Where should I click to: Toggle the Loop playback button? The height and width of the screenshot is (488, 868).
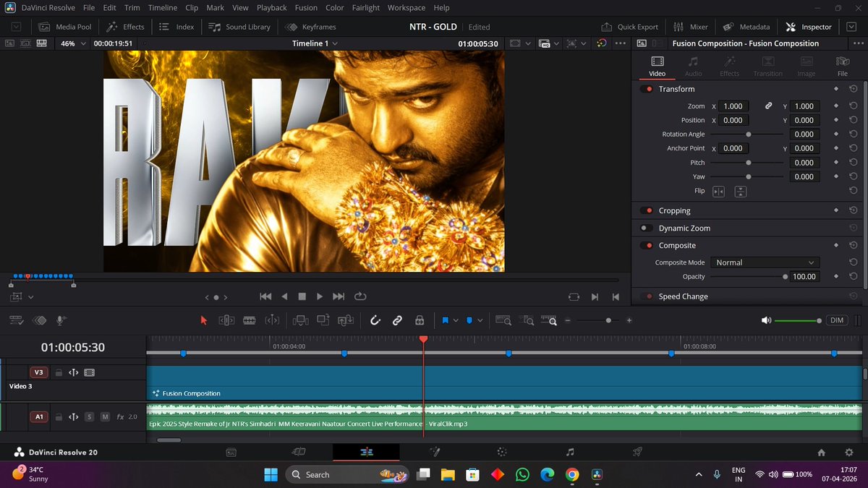coord(359,296)
